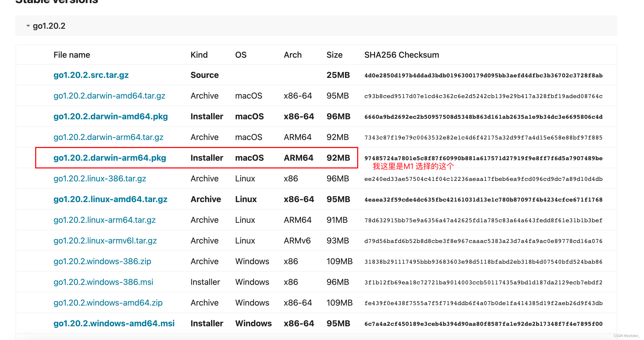
Task: Select the checksum starting d79d56ba
Action: tap(483, 241)
